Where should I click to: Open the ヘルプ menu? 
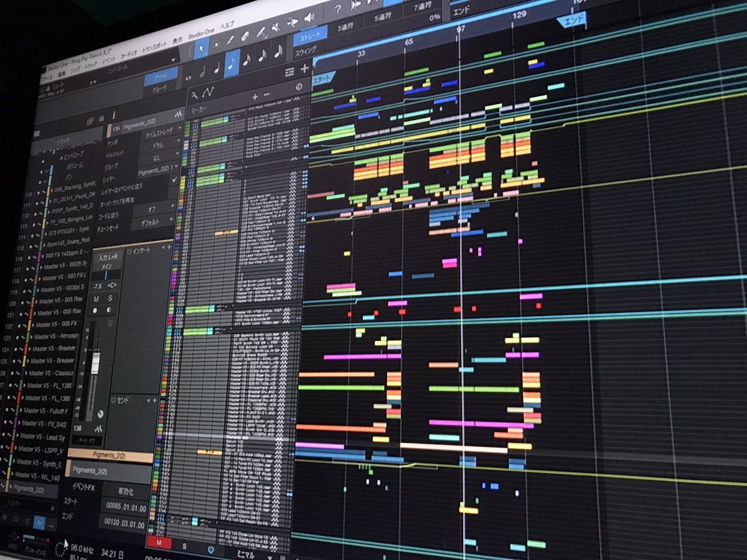click(x=228, y=24)
